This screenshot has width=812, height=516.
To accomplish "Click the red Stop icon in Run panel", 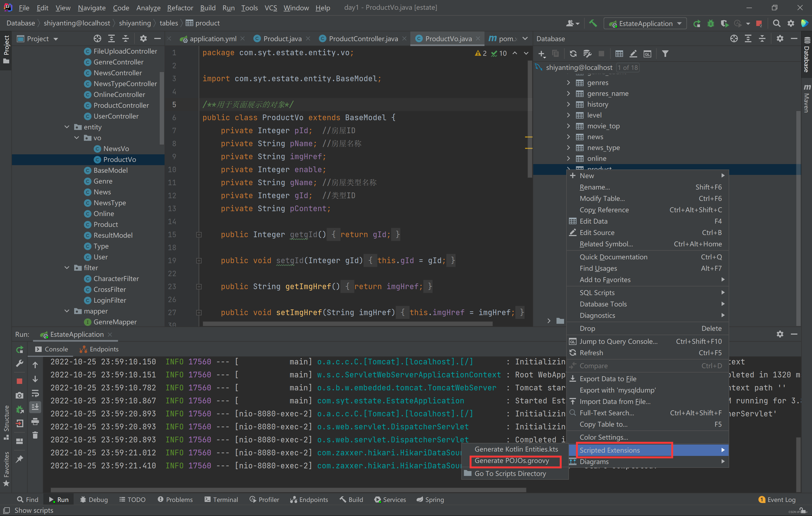I will (x=19, y=381).
